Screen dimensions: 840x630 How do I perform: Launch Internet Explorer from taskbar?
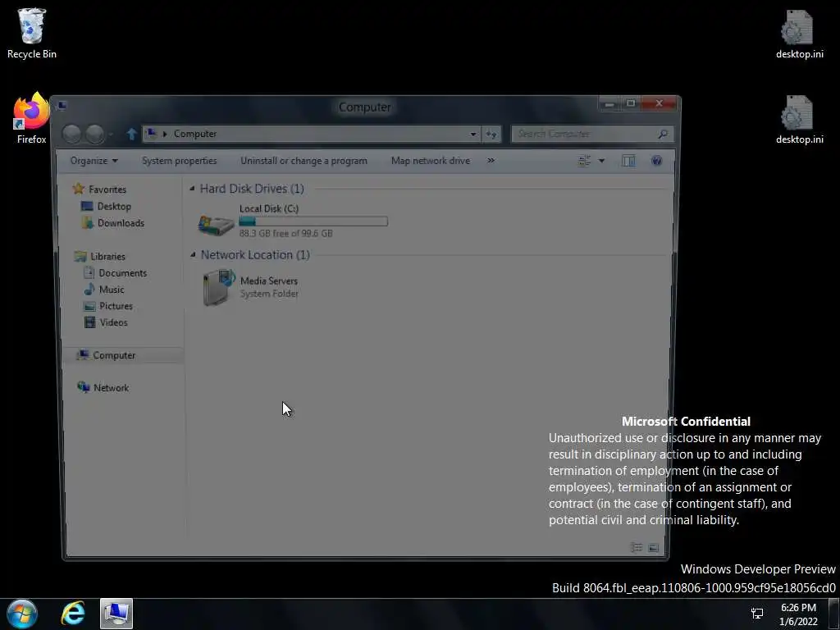pyautogui.click(x=73, y=614)
